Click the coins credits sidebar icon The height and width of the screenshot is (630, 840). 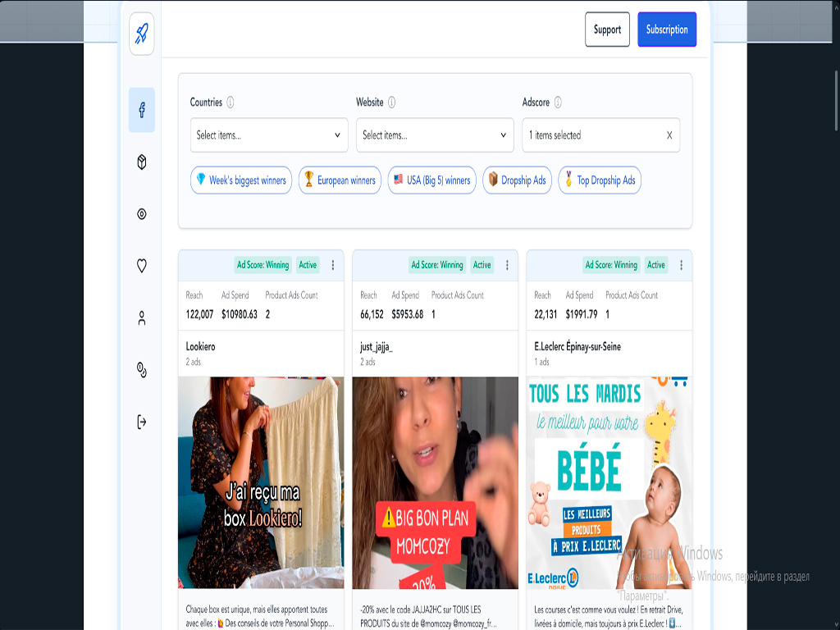(x=141, y=370)
